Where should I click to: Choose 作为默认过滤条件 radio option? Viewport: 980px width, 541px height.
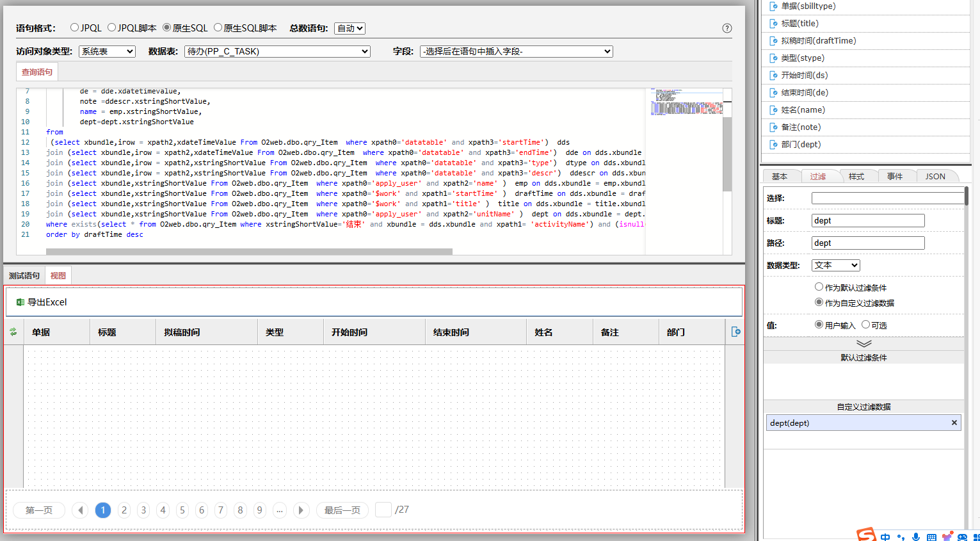click(x=819, y=287)
